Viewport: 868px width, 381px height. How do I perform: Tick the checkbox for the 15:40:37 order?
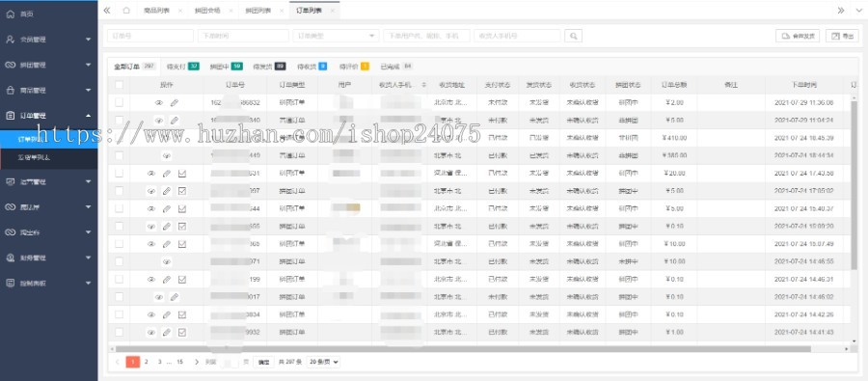coord(119,208)
